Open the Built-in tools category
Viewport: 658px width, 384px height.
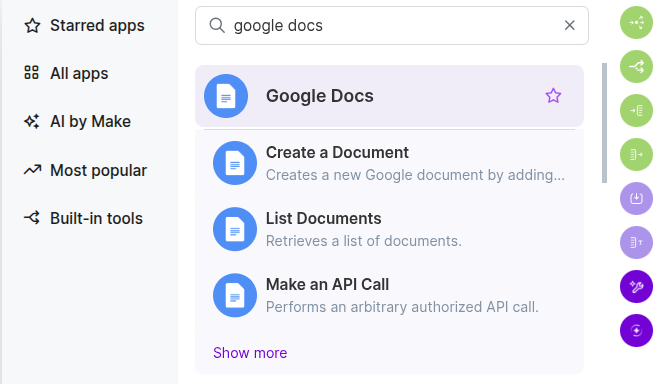pos(83,218)
